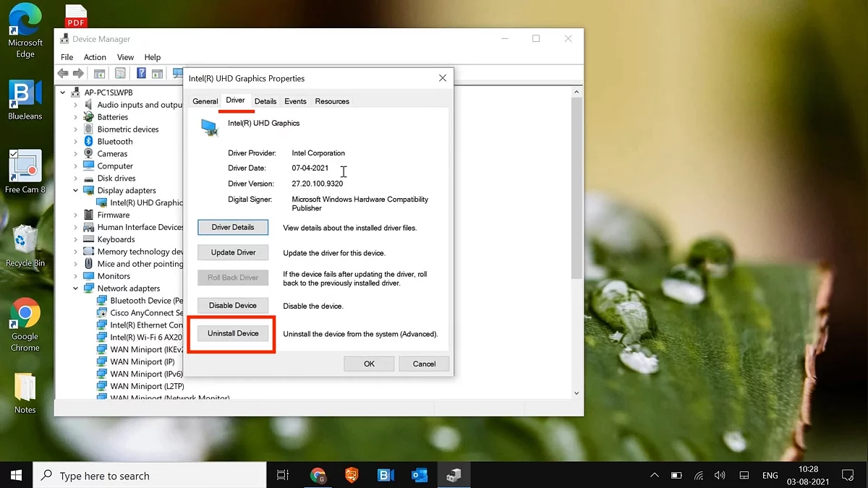Viewport: 868px width, 488px height.
Task: Click the 'Type here to search' box
Action: (152, 476)
